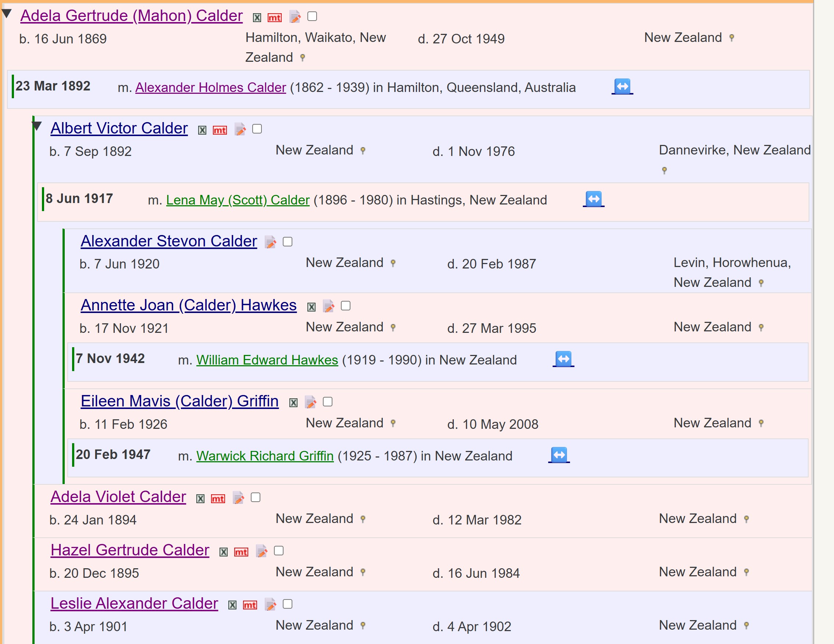Select death date d. 1 Nov 1976
Screen dimensions: 834x644
(474, 152)
